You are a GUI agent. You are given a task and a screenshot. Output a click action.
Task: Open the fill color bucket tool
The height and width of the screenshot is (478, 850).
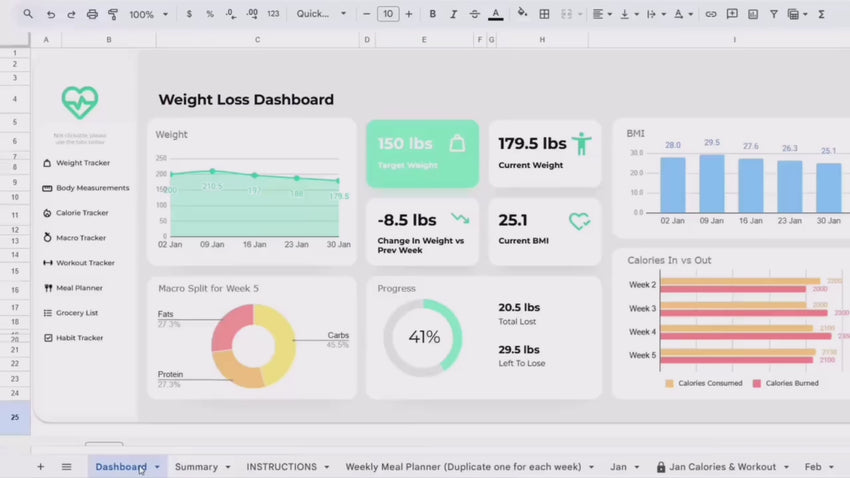coord(521,14)
